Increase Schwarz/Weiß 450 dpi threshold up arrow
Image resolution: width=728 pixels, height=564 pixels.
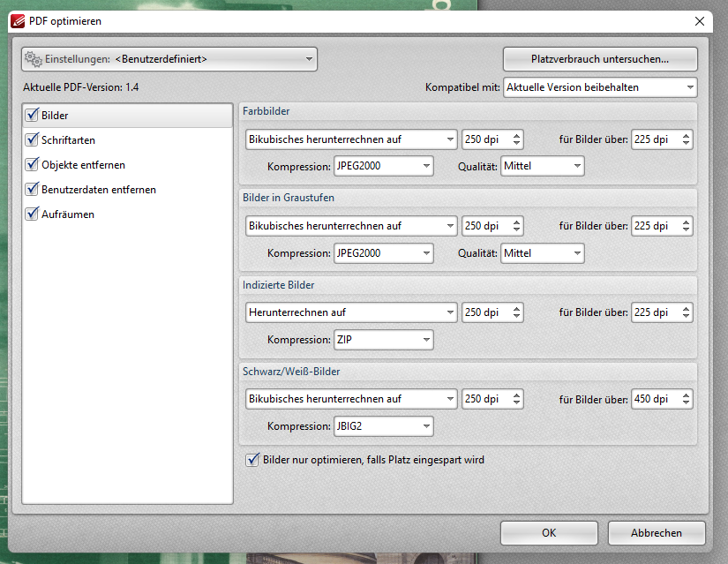[x=687, y=395]
